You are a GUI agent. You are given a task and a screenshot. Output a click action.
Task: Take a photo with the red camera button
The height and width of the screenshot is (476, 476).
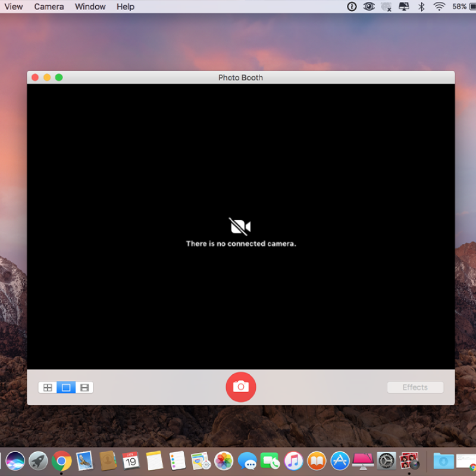(x=241, y=387)
